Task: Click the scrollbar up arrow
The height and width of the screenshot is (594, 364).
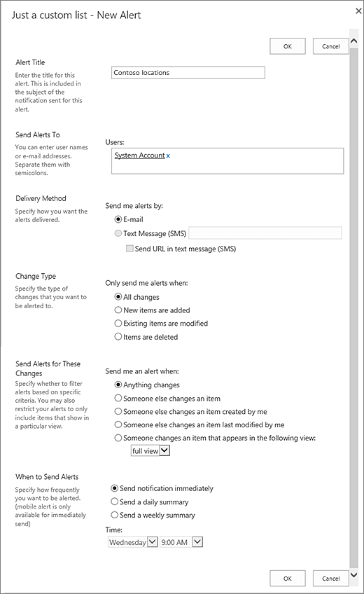Action: point(353,41)
